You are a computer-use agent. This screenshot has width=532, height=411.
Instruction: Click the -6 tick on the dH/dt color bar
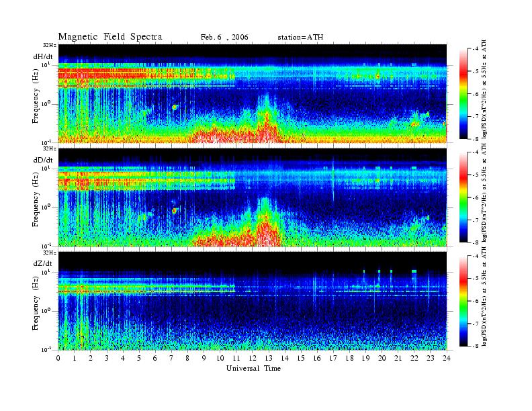pos(476,94)
